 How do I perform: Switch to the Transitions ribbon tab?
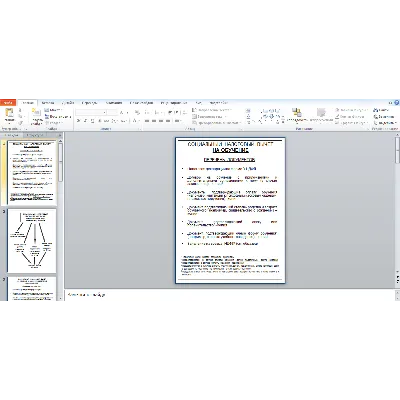click(89, 103)
